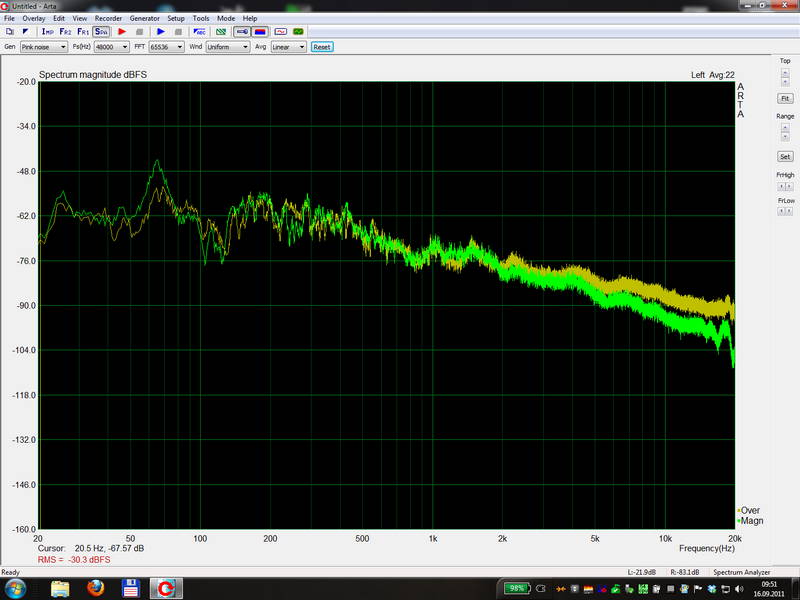Viewport: 800px width, 600px height.
Task: Open Firefox from the taskbar
Action: click(x=96, y=588)
